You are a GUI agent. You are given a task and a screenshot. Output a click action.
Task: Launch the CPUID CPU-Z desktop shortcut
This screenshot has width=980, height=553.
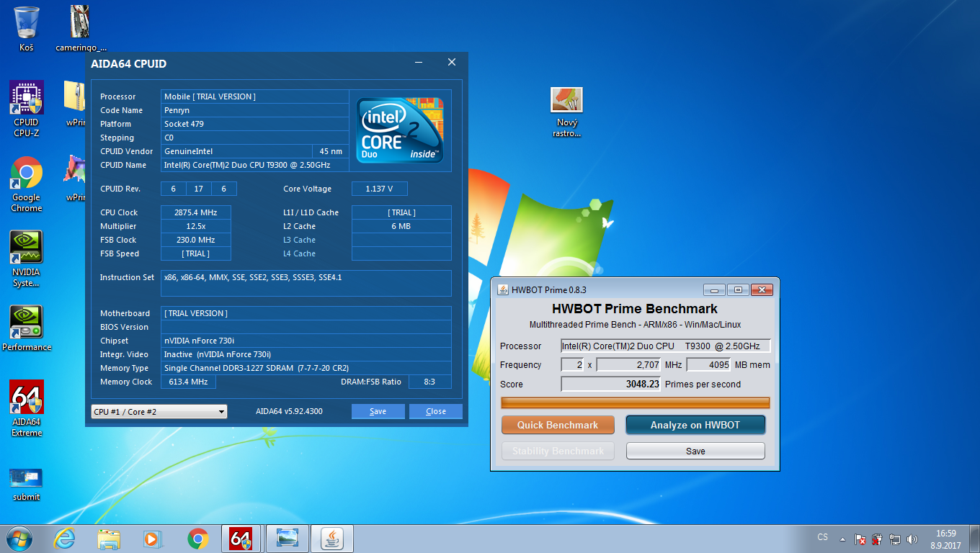pyautogui.click(x=27, y=108)
